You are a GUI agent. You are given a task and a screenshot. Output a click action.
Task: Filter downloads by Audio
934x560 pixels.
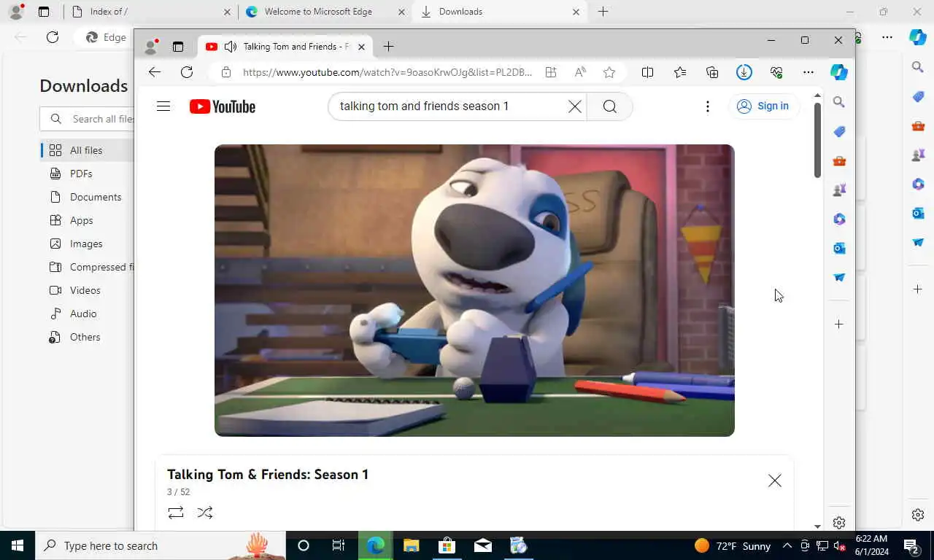tap(83, 314)
